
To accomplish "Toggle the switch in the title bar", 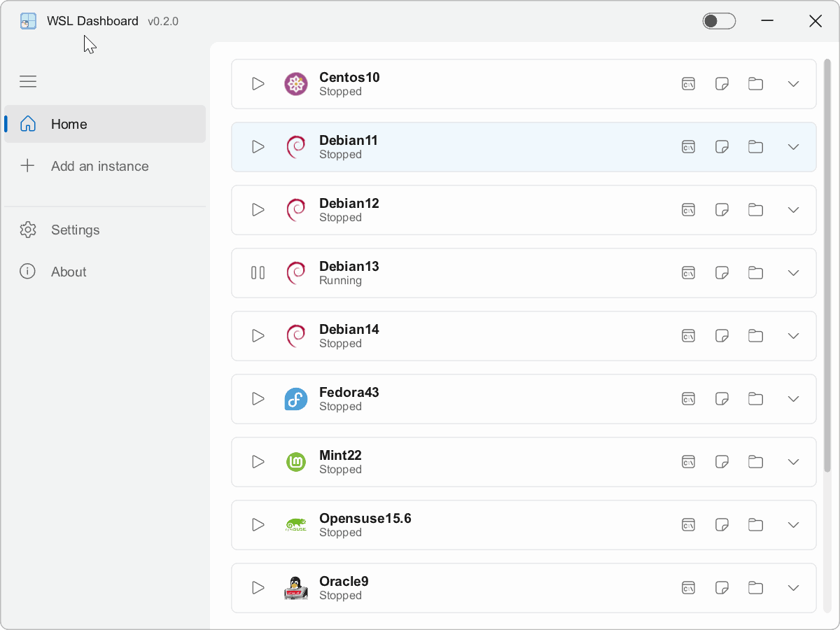I will (x=719, y=21).
